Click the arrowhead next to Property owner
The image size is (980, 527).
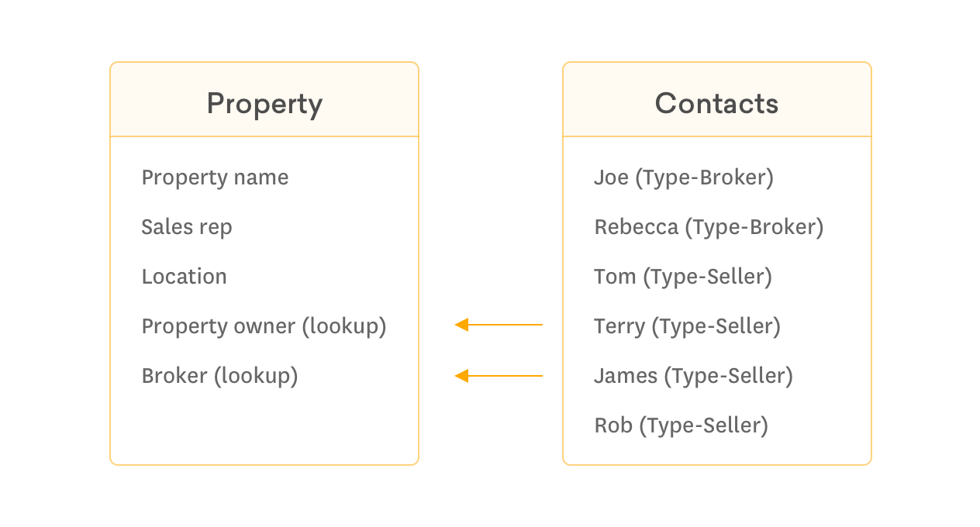click(x=461, y=325)
